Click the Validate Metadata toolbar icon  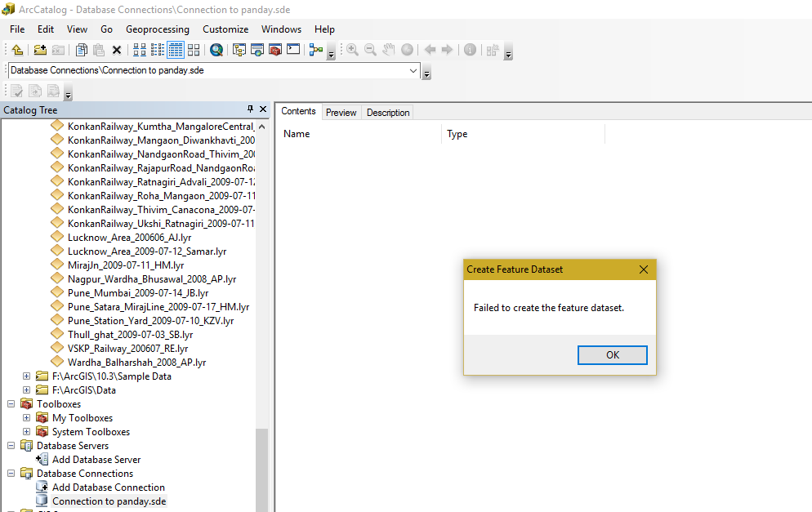tap(17, 91)
